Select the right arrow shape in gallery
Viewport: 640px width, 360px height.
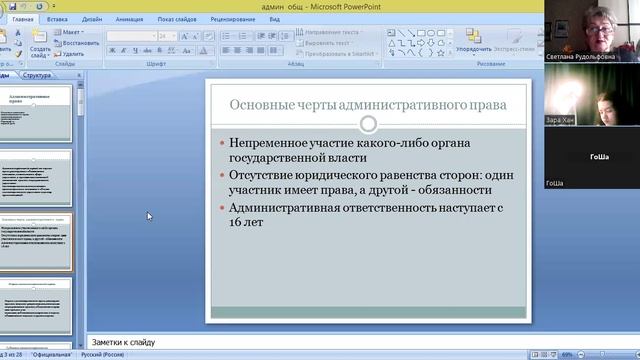click(421, 43)
